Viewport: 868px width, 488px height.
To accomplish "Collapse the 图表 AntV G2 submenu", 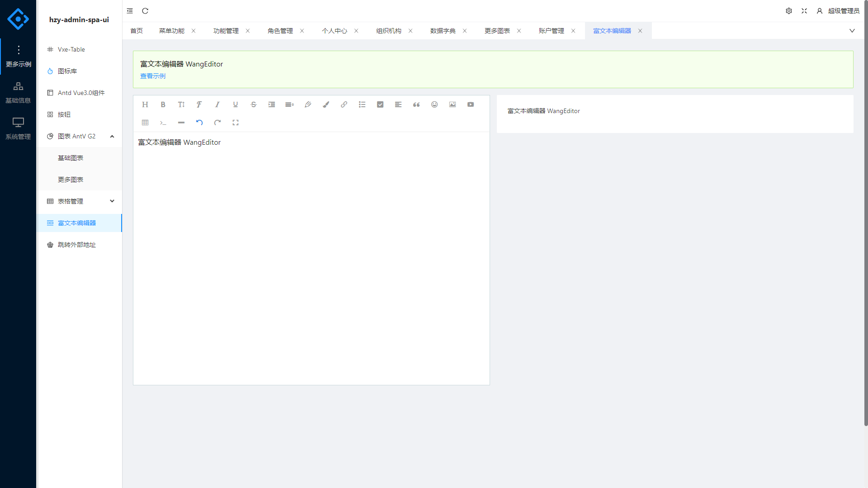I will [x=112, y=136].
